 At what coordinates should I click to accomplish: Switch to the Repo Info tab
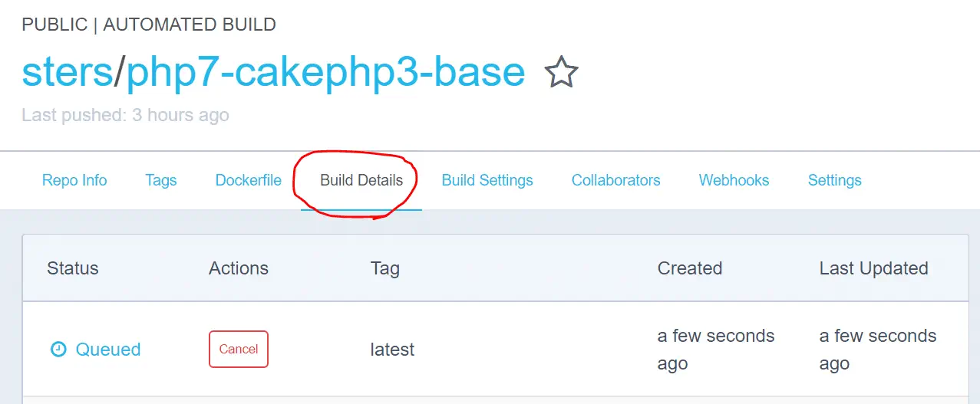point(74,180)
